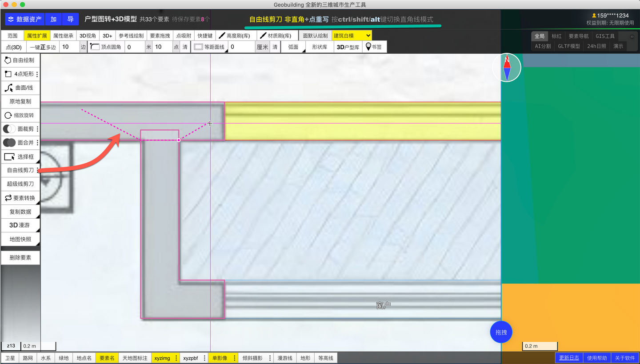Toggle the 属性继承 option
Screen dimensions: 640x364
point(63,36)
